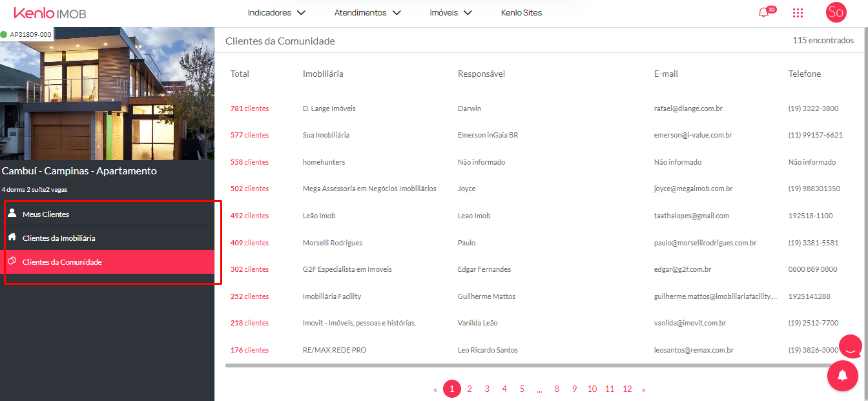Image resolution: width=868 pixels, height=401 pixels.
Task: Click the AP31809-000 property code badge
Action: pyautogui.click(x=26, y=34)
